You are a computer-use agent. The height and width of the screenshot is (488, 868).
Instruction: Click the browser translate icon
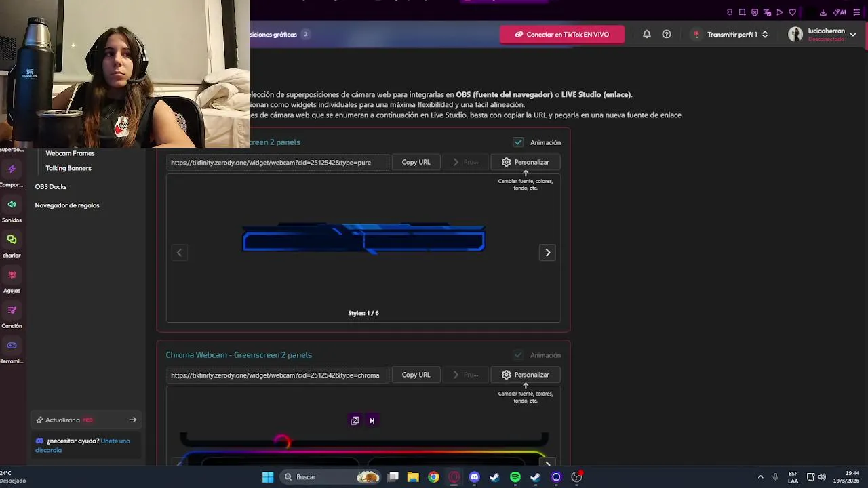pyautogui.click(x=768, y=12)
